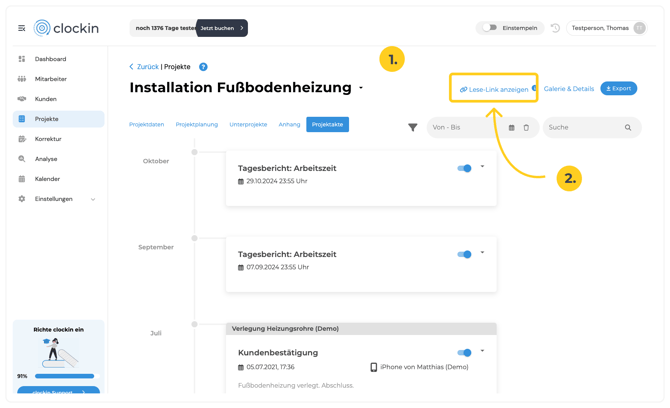Click the clockin logo
This screenshot has width=670, height=408.
66,28
